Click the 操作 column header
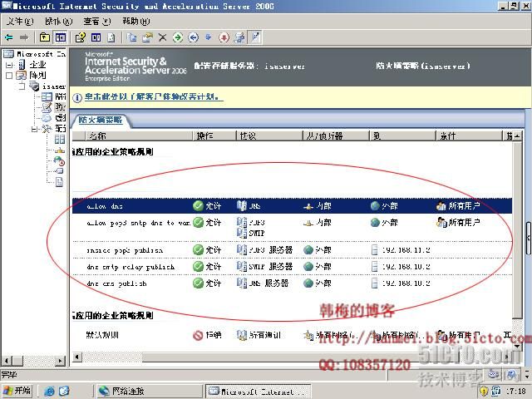The width and height of the screenshot is (532, 399). (x=214, y=136)
